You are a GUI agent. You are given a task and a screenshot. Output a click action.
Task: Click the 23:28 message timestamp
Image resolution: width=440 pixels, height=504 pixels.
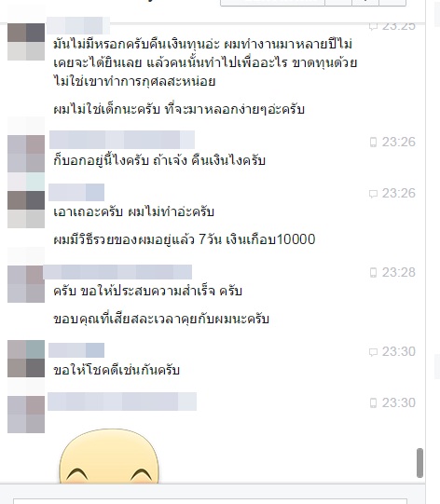coord(398,273)
